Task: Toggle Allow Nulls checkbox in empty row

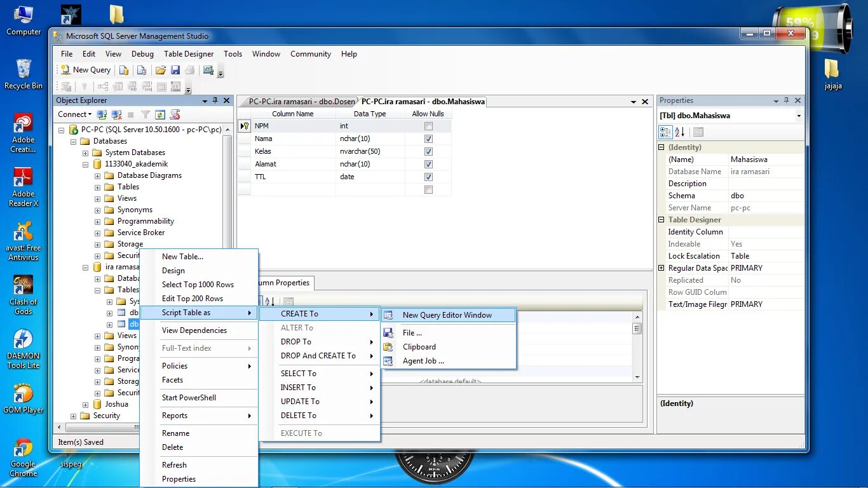Action: [428, 189]
